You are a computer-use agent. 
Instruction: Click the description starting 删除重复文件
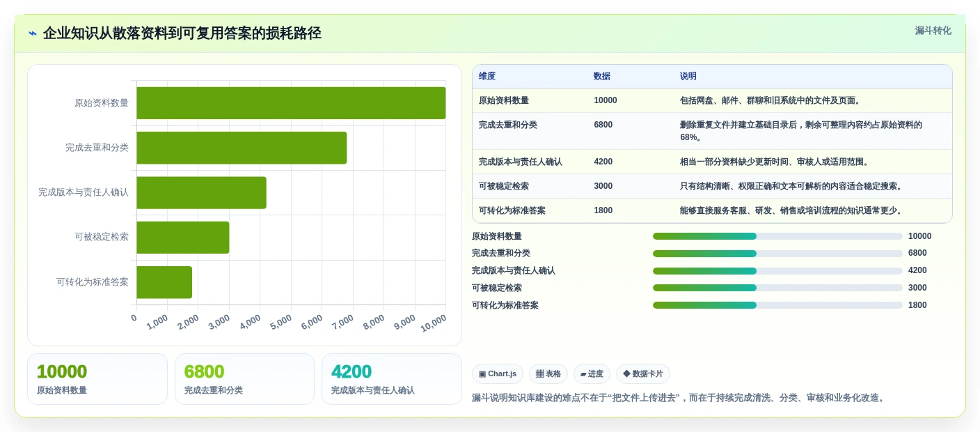click(x=801, y=131)
